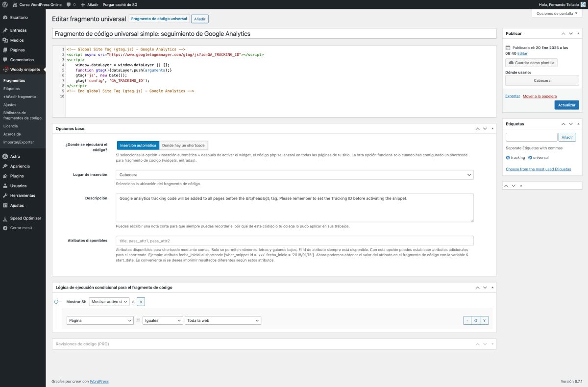Open the Plugins section from sidebar
The image size is (588, 387).
pos(17,175)
